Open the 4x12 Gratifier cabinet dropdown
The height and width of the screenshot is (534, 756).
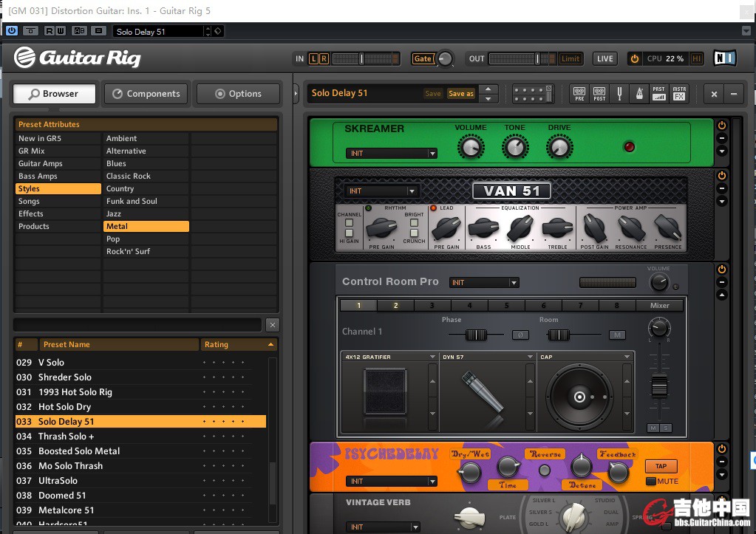pos(432,357)
